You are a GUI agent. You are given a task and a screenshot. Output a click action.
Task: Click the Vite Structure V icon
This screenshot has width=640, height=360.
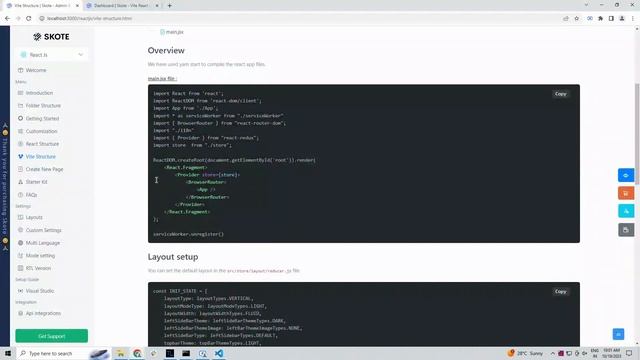tap(20, 157)
